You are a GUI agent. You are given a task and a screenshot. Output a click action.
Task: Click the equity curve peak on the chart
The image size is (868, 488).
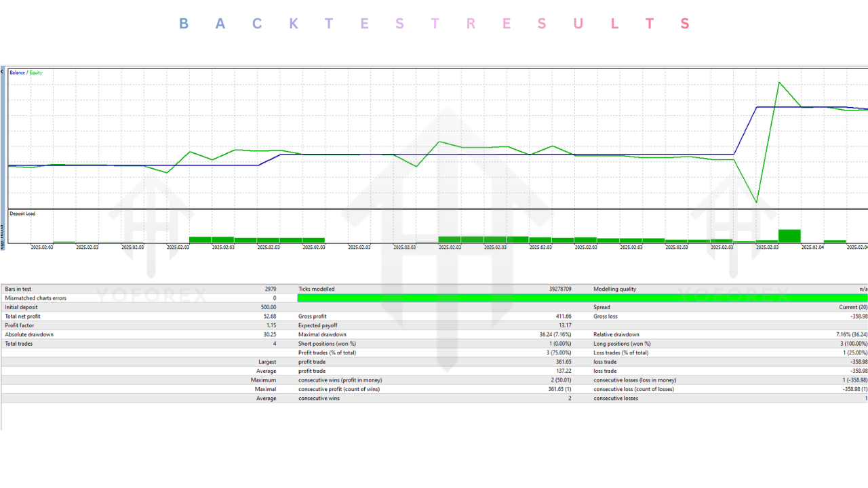(780, 83)
